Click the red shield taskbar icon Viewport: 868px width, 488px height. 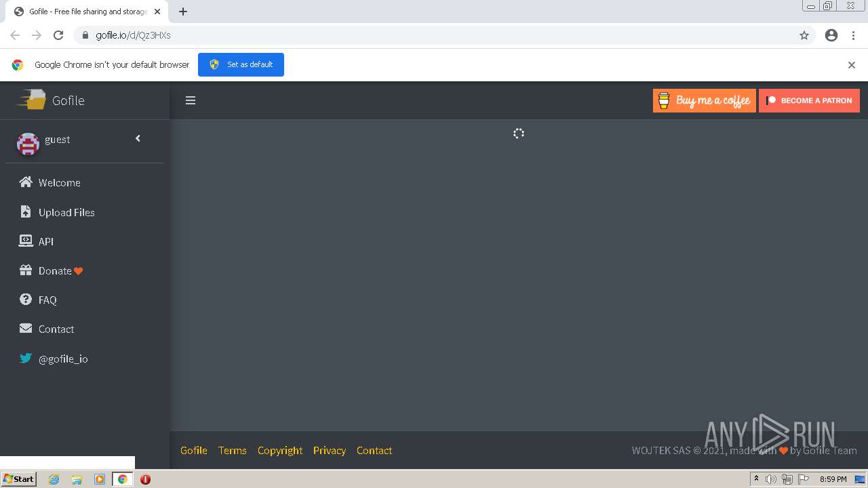[145, 479]
